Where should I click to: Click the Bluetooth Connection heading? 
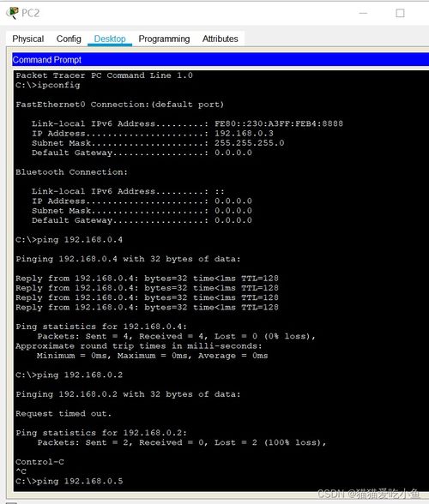(71, 172)
